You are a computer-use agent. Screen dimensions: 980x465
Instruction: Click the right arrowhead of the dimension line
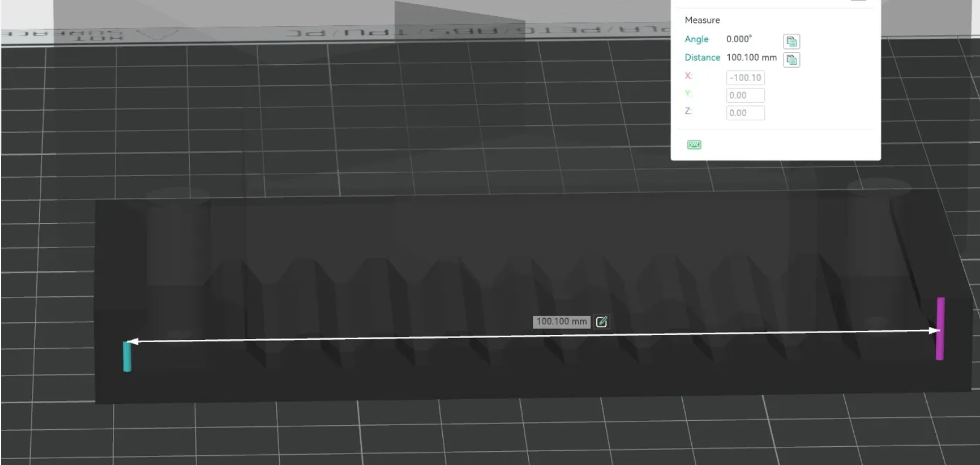(935, 330)
